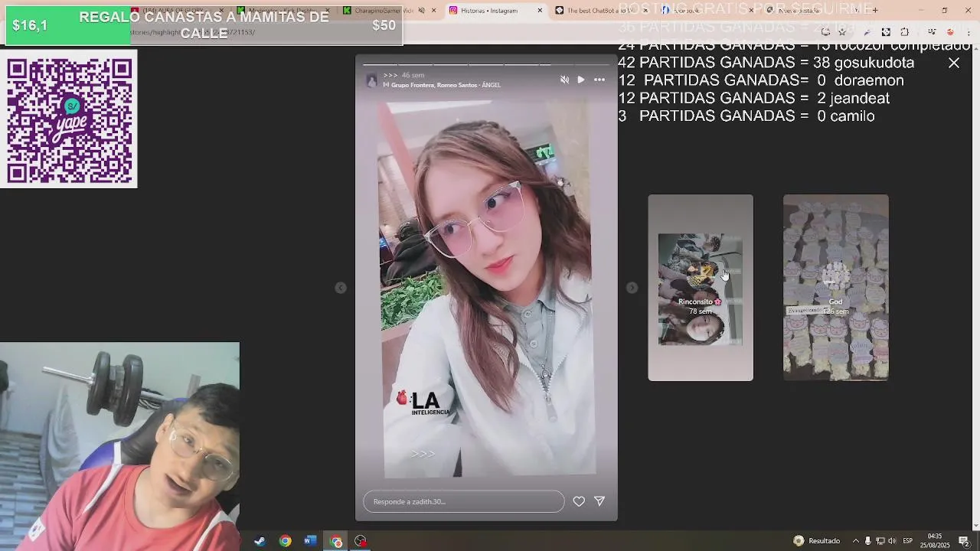Open a new browser tab

[x=875, y=11]
